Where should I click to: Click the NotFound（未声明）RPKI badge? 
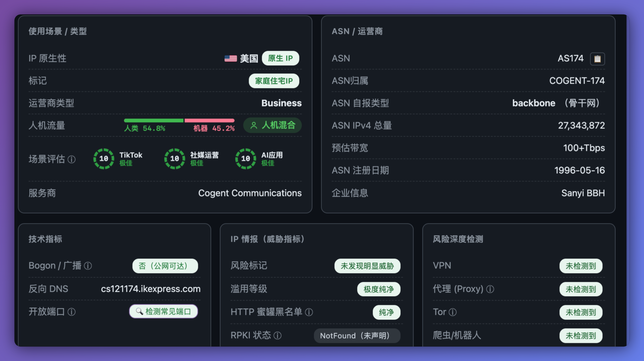coord(357,336)
